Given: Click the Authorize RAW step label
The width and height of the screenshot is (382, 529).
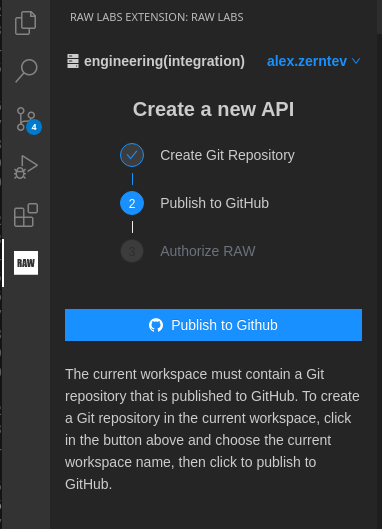Looking at the screenshot, I should point(208,251).
